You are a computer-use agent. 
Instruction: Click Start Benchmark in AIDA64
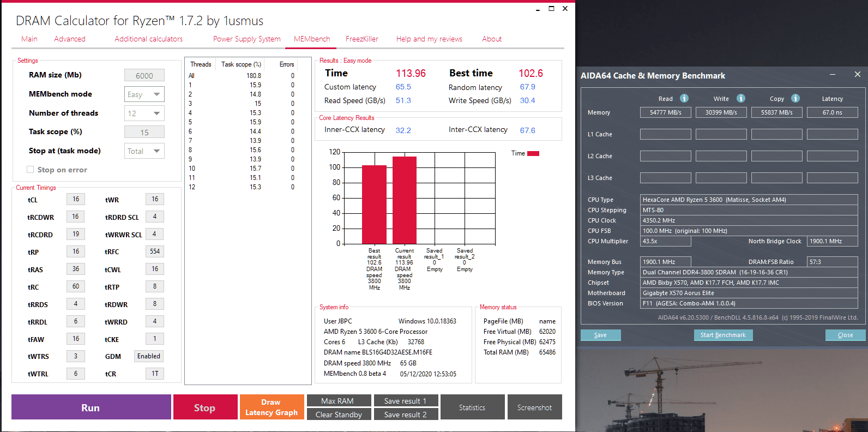click(723, 335)
